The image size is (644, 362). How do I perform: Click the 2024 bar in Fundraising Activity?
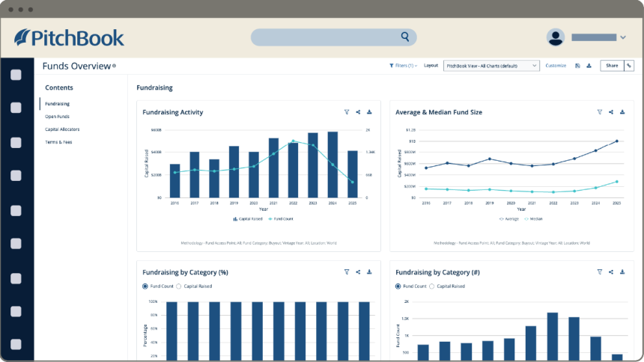[x=332, y=165]
